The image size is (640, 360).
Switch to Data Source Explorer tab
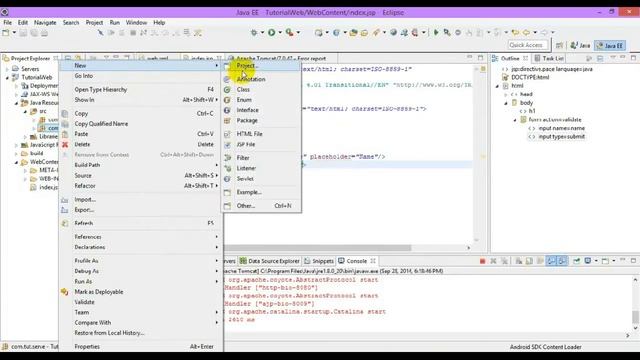point(270,261)
